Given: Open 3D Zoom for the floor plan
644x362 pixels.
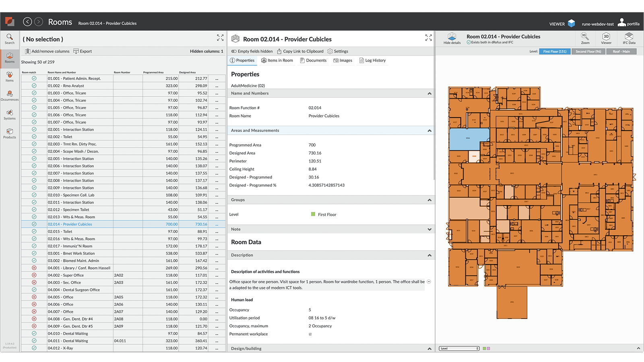Looking at the screenshot, I should click(585, 39).
